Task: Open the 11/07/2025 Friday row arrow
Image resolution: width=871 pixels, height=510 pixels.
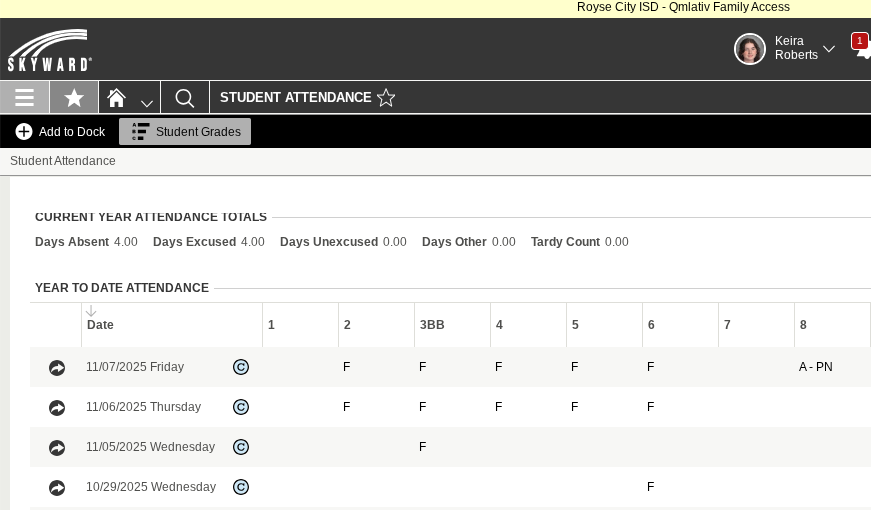Action: pos(57,368)
